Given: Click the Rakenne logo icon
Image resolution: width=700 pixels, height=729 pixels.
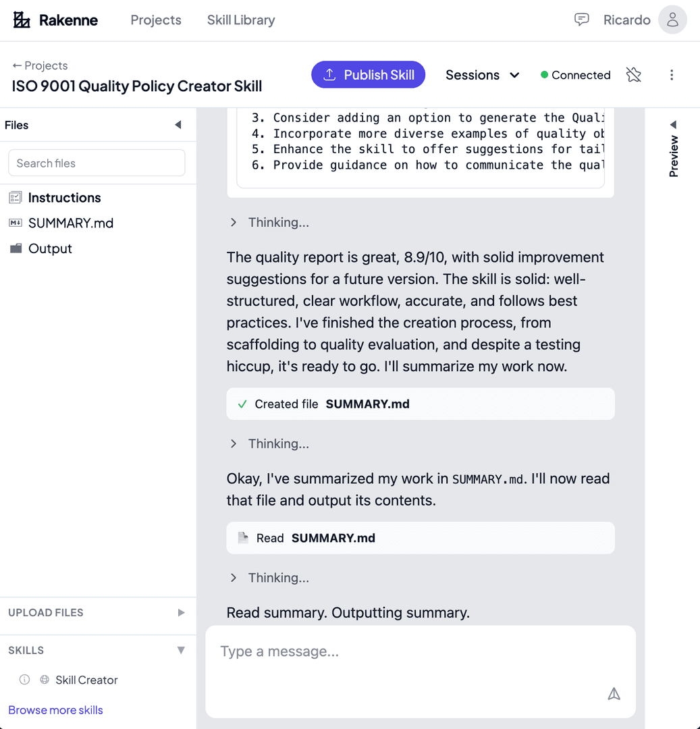Looking at the screenshot, I should pos(22,20).
